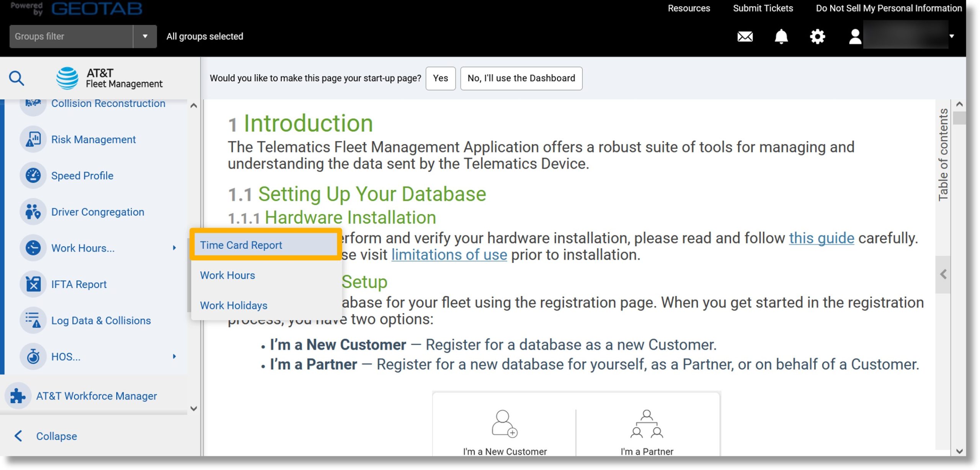Click the HOS stopwatch icon
This screenshot has height=470, width=980.
pyautogui.click(x=33, y=356)
